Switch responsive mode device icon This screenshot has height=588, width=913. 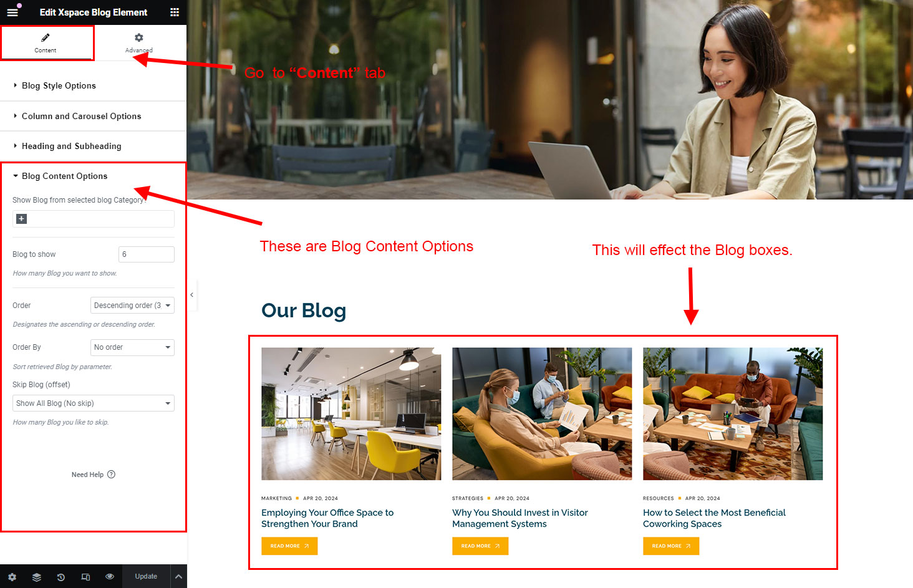85,577
